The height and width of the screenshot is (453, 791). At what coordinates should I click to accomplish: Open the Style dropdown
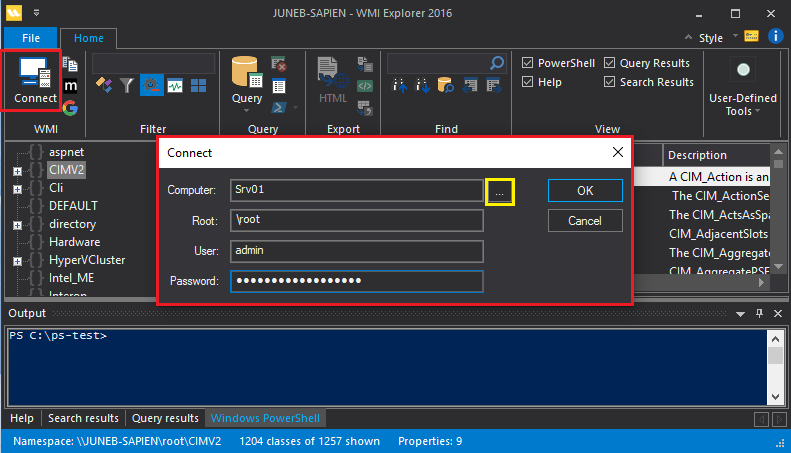coord(735,36)
